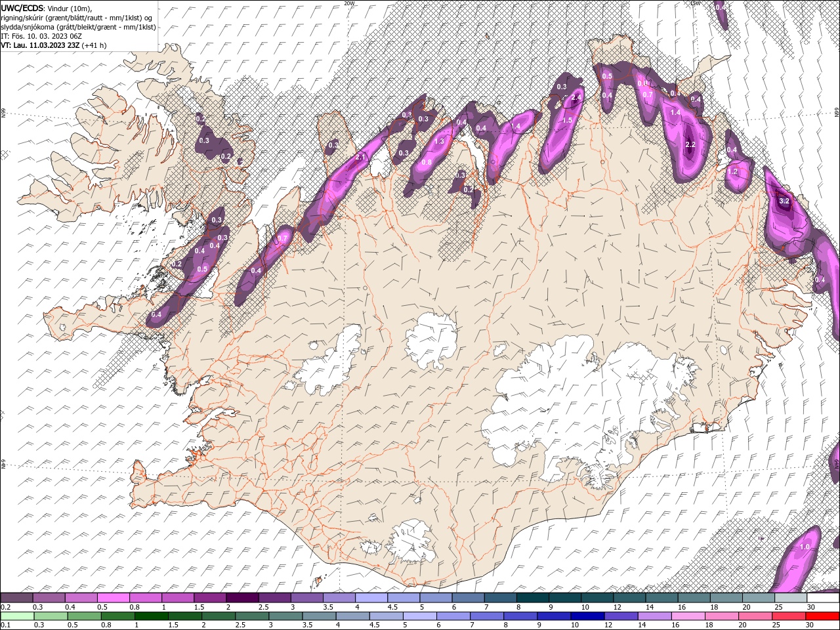Screen dimensions: 840x630
Task: Click the 'IT: Fös. 10. 03. 2023 06Z' line
Action: click(41, 36)
